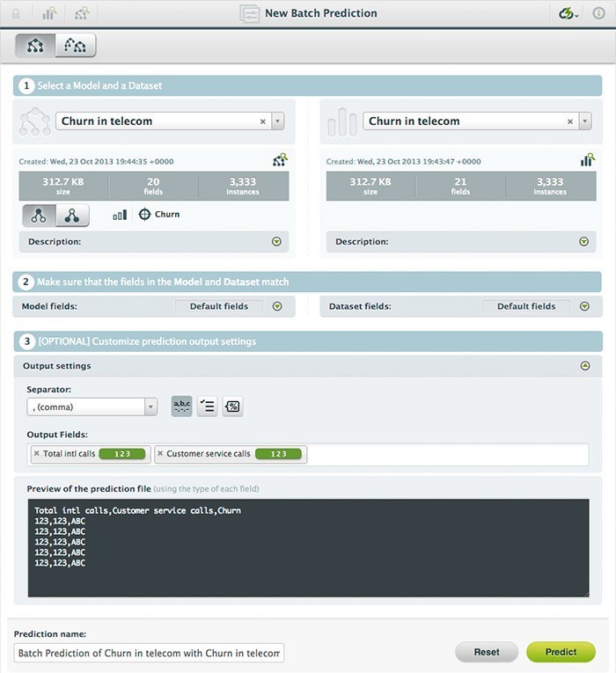Switch to the ensemble mode toggle
The height and width of the screenshot is (673, 616).
tap(76, 46)
